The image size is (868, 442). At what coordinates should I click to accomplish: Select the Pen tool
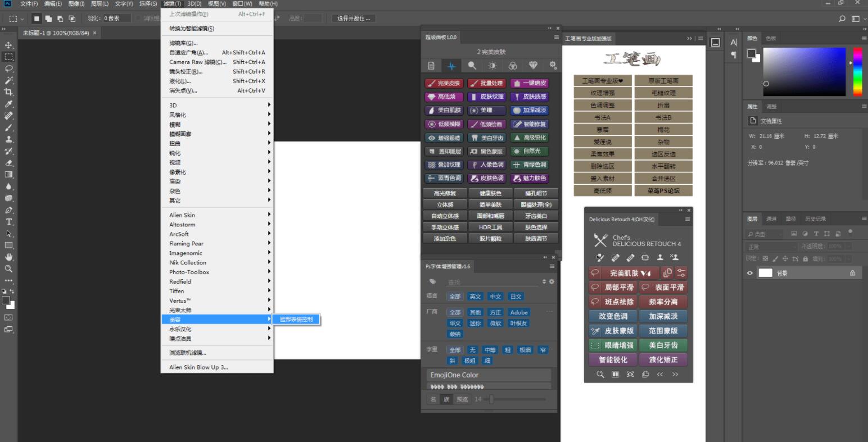pyautogui.click(x=8, y=210)
